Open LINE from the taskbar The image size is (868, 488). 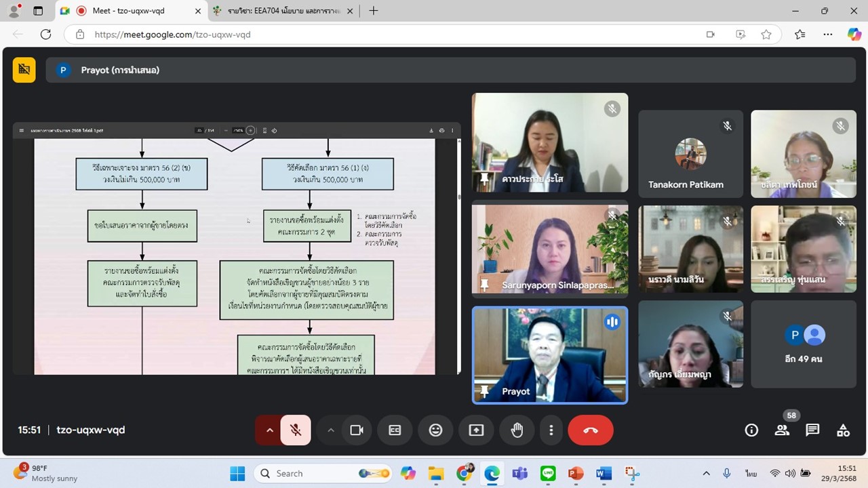[548, 473]
